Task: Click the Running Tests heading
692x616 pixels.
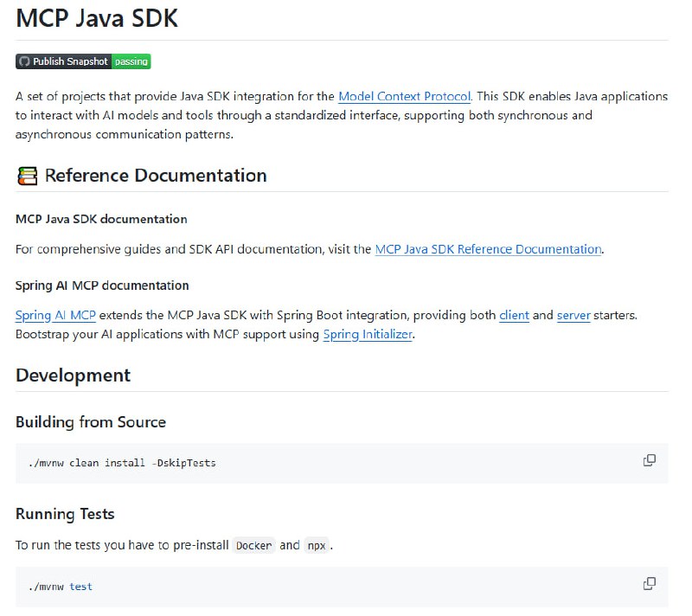Action: click(64, 514)
